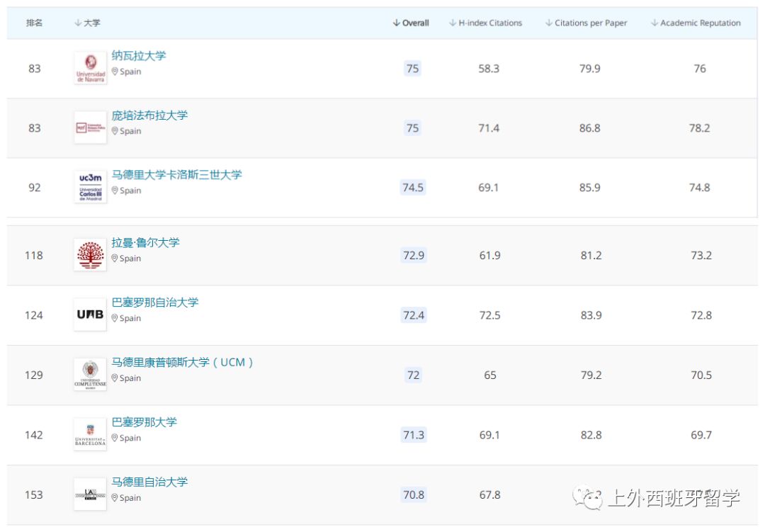Sort by H-index Citations column
765x532 pixels.
(485, 23)
